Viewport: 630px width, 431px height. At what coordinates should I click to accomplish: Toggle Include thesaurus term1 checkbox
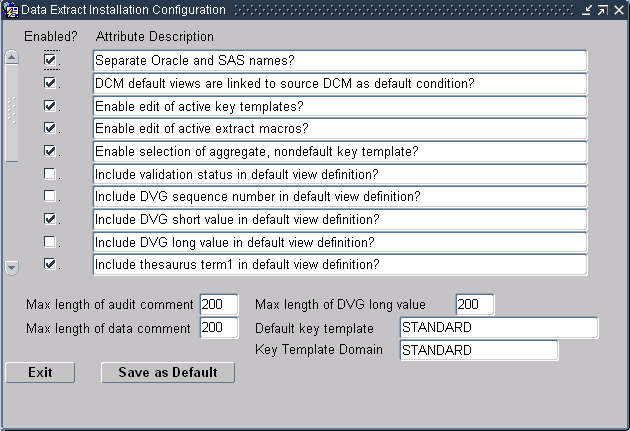[x=50, y=264]
